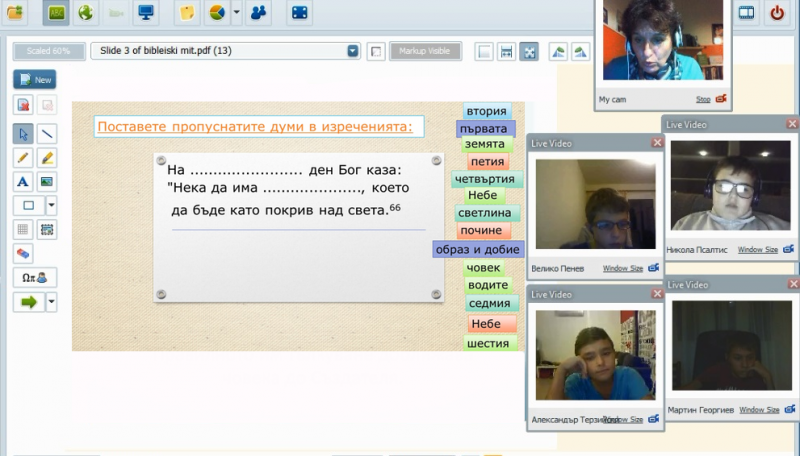Expand the rectangle shape dropdown arrow
800x456 pixels.
point(51,206)
